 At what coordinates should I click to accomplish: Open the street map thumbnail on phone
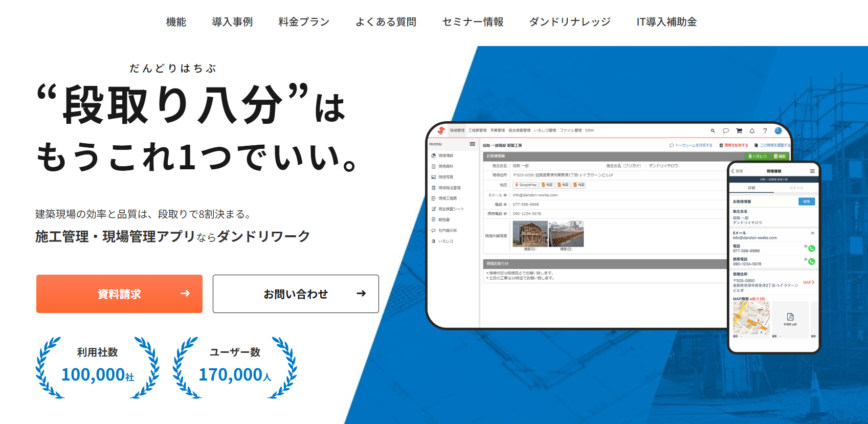point(751,318)
